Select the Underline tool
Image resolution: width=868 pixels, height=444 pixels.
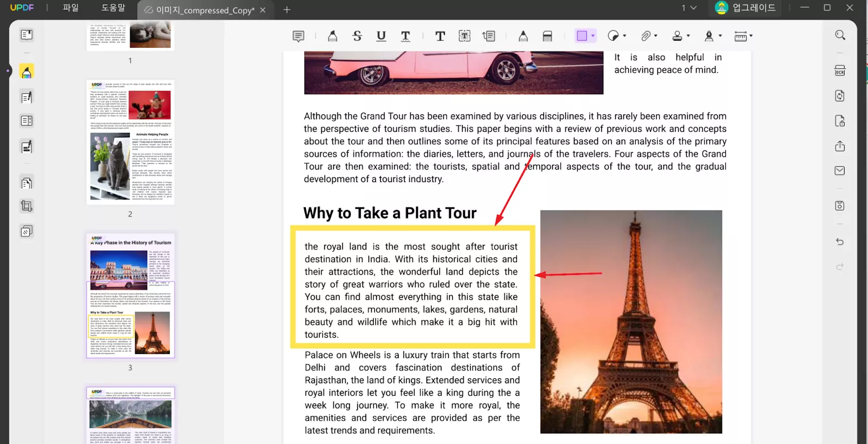coord(381,36)
